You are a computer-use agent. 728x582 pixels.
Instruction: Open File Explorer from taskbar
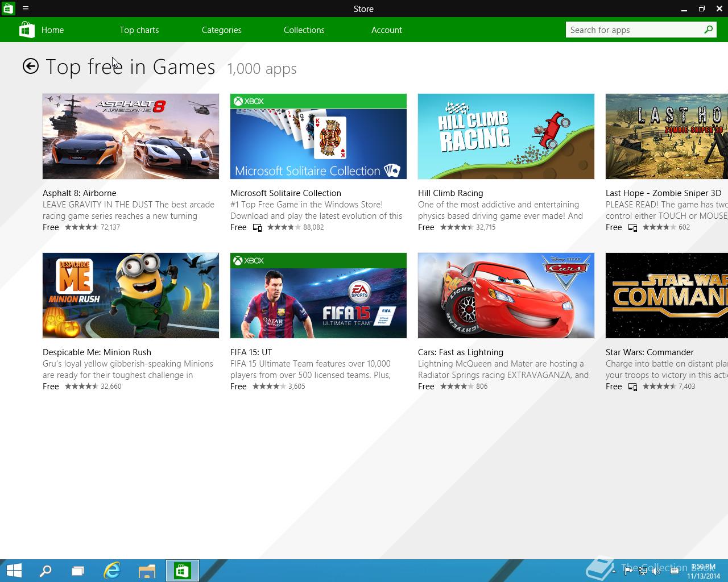coord(147,571)
